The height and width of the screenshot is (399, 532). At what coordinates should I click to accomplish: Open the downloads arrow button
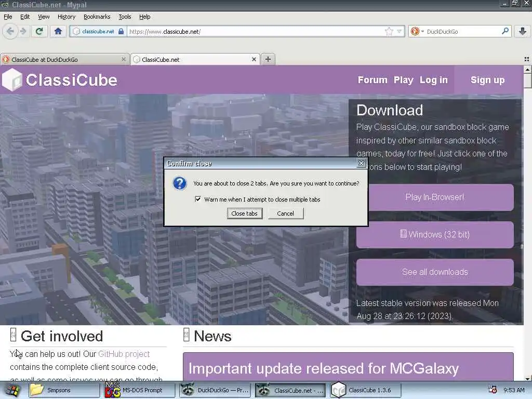click(x=523, y=32)
